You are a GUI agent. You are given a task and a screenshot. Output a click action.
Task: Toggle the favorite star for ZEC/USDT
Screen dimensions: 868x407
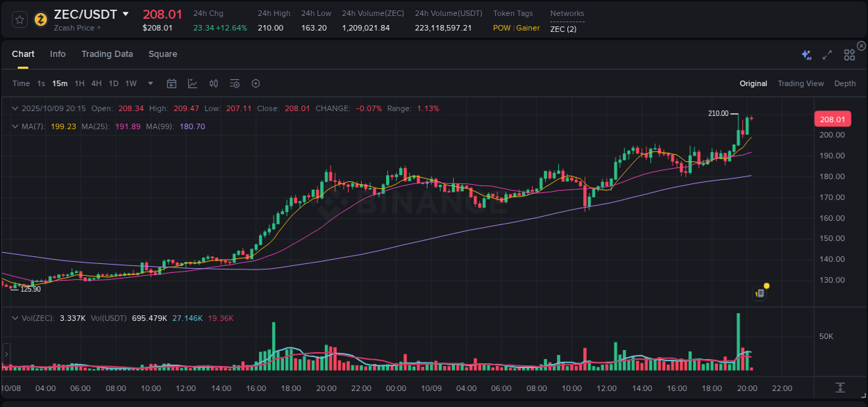(19, 19)
